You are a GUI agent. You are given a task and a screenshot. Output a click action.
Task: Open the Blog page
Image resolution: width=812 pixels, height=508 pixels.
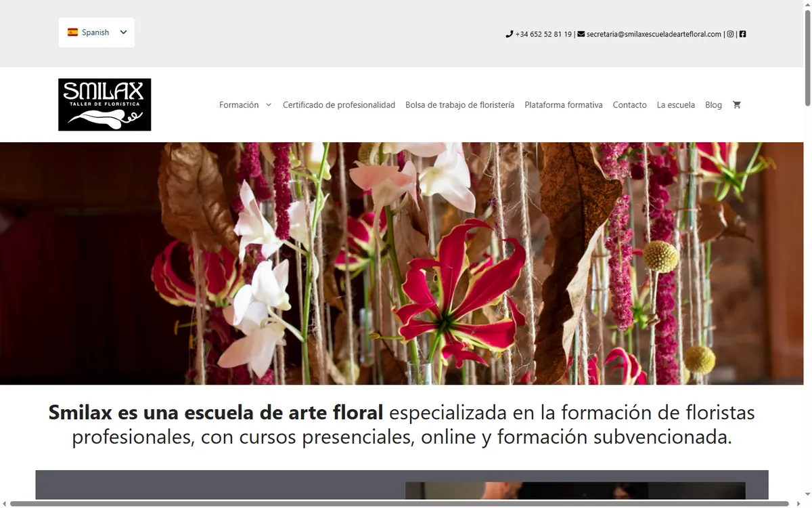point(713,105)
